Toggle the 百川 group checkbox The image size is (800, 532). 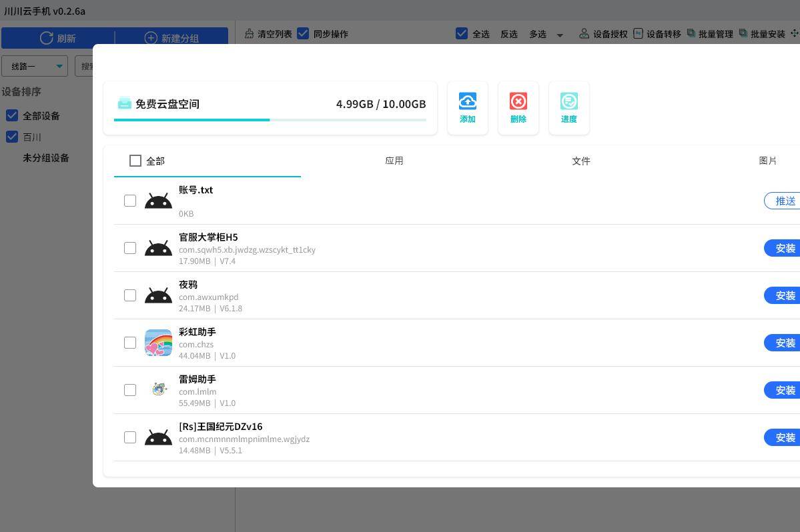click(x=12, y=137)
